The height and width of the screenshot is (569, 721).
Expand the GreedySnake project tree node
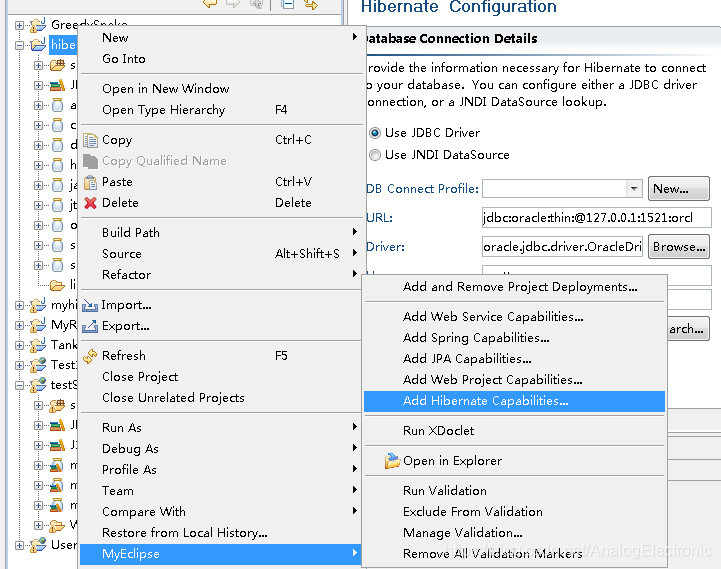(19, 25)
